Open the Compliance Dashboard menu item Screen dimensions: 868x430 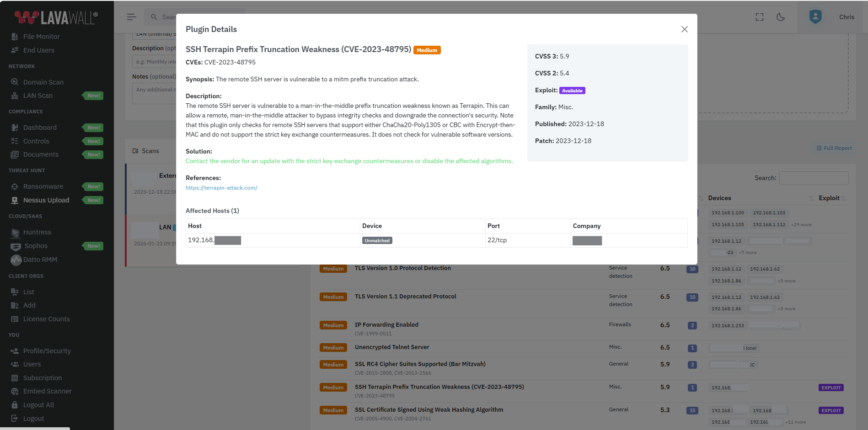[x=39, y=127]
